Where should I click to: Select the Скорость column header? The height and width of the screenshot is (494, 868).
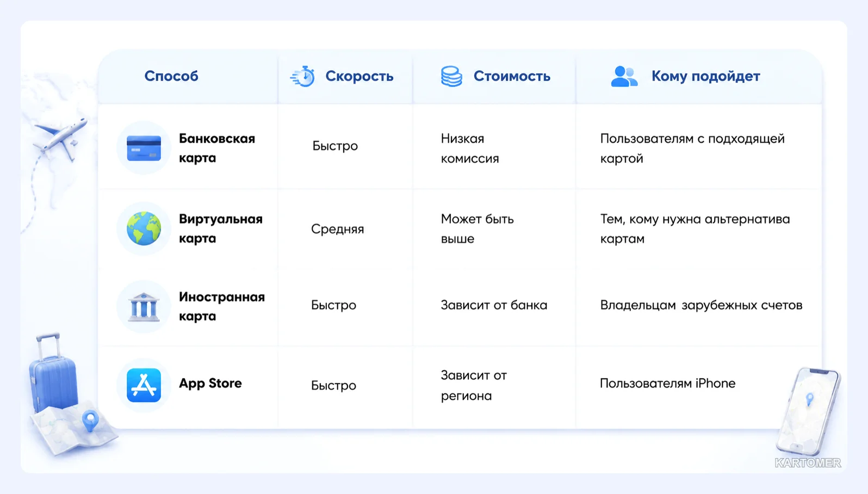[359, 76]
